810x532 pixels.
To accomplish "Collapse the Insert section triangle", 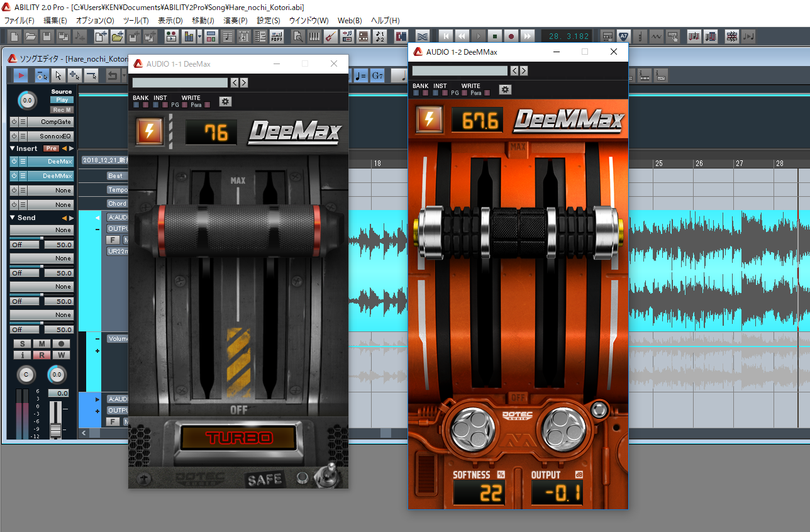I will (x=12, y=148).
